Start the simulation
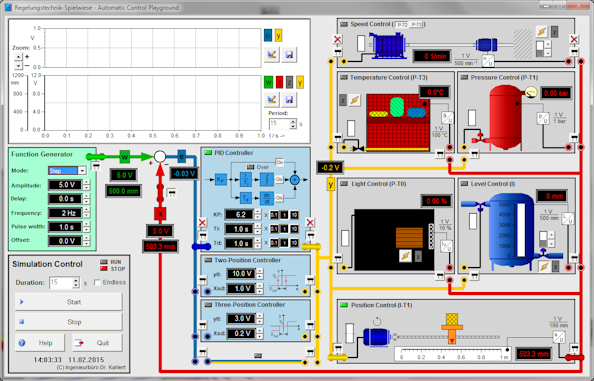Image resolution: width=594 pixels, height=381 pixels. 69,302
